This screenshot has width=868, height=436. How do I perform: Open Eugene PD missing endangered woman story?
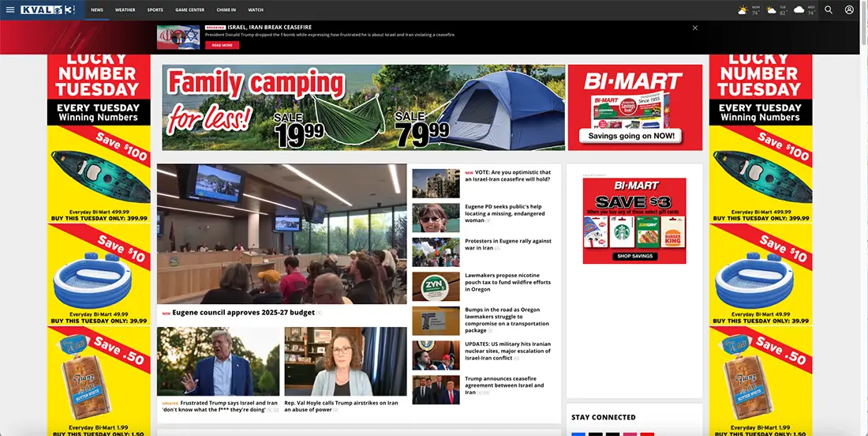[x=505, y=213]
